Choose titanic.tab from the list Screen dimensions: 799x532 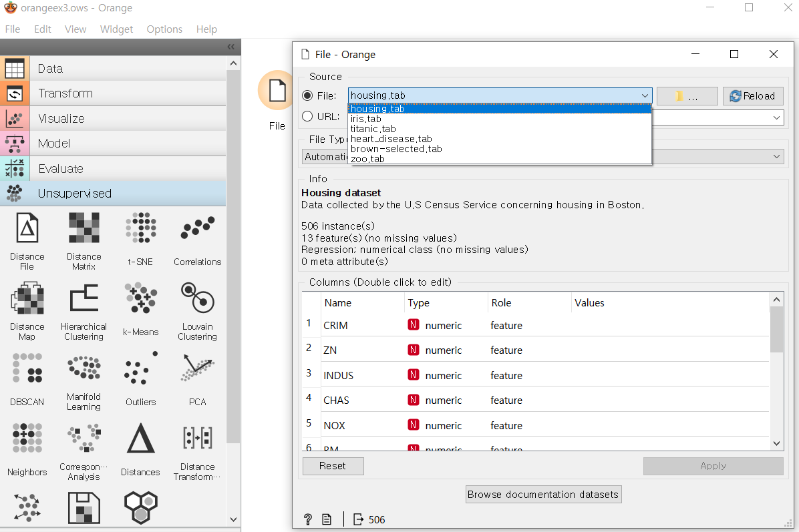click(500, 129)
